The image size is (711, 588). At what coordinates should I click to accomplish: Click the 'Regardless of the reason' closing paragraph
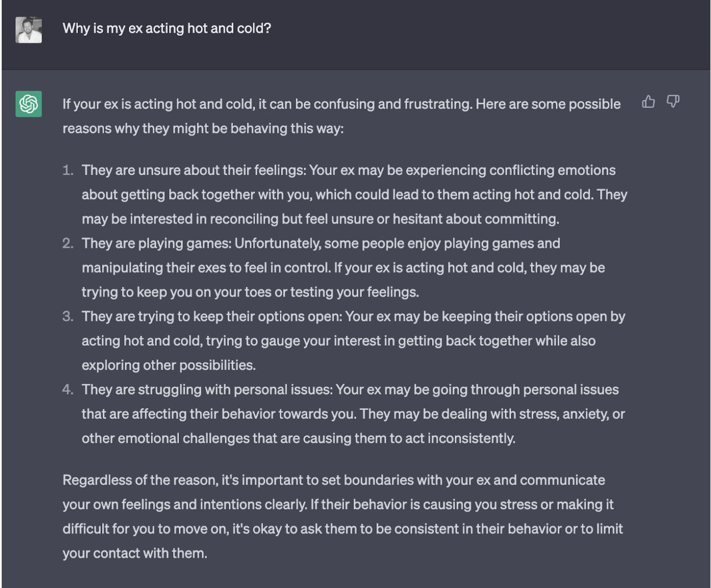(343, 516)
